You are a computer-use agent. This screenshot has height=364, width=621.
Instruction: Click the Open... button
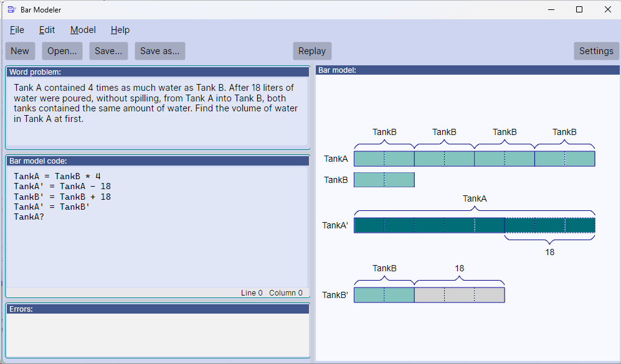pyautogui.click(x=62, y=50)
